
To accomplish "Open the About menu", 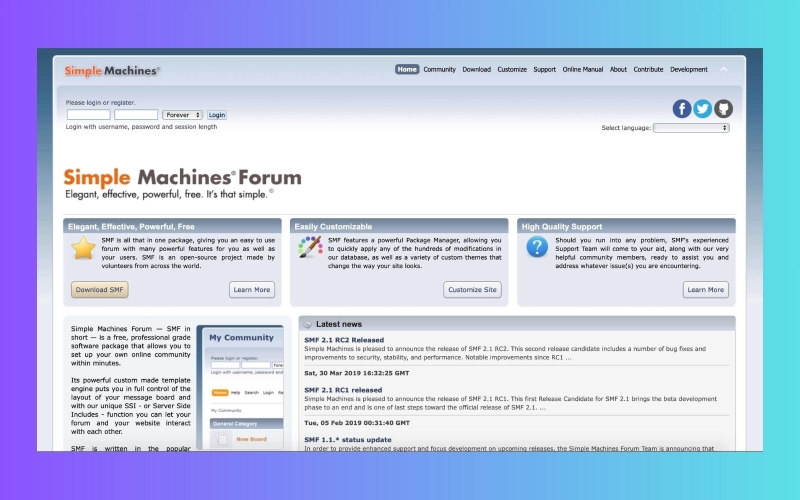I will [x=618, y=69].
